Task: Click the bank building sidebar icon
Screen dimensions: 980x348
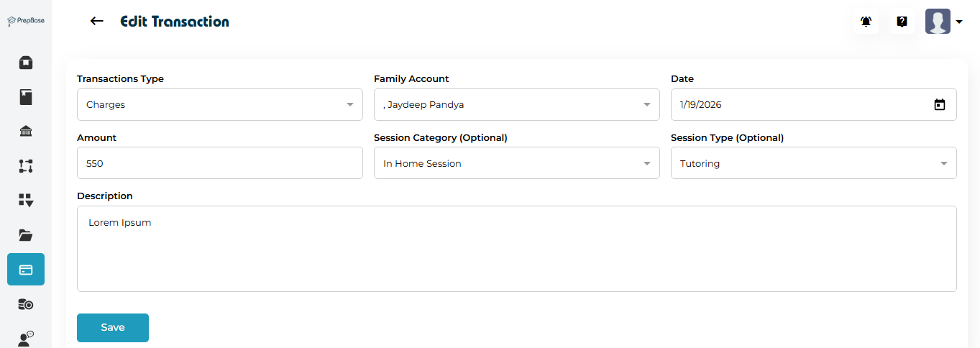Action: coord(26,131)
